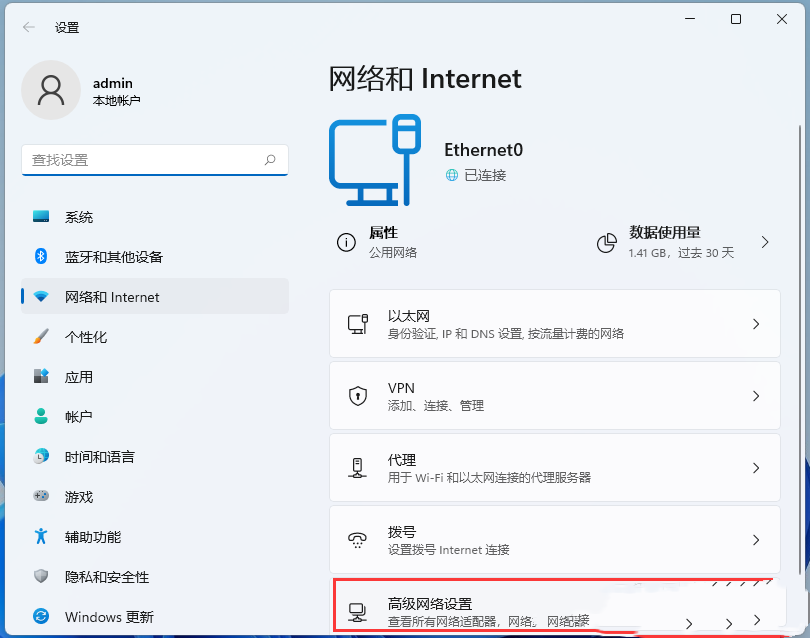Expand the 以太网 settings row chevron
The height and width of the screenshot is (638, 810).
click(757, 323)
